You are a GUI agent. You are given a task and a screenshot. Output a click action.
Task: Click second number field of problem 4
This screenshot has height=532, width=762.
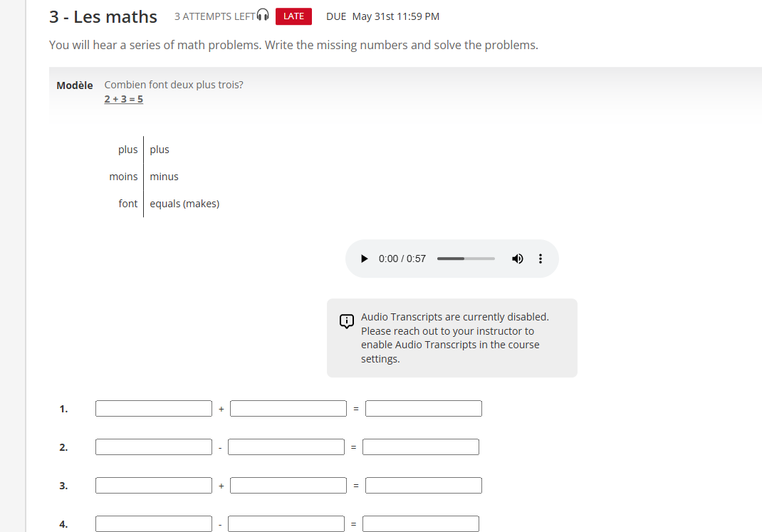pyautogui.click(x=286, y=523)
